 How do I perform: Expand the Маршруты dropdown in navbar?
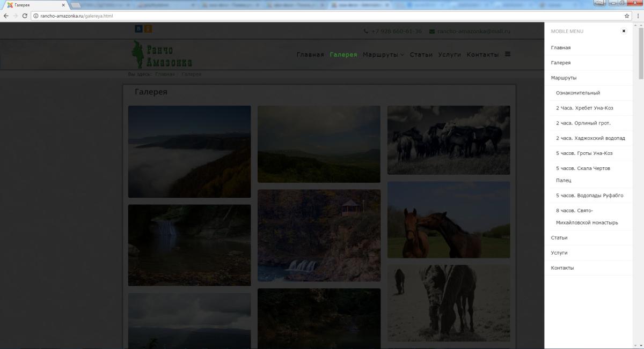pyautogui.click(x=383, y=55)
